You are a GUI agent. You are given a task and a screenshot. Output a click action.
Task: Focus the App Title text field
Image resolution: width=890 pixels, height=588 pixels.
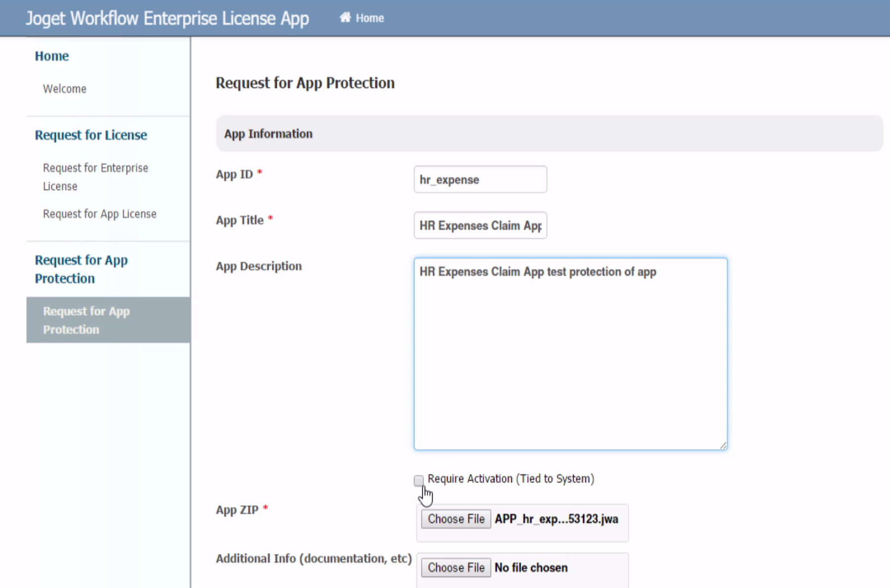coord(480,225)
